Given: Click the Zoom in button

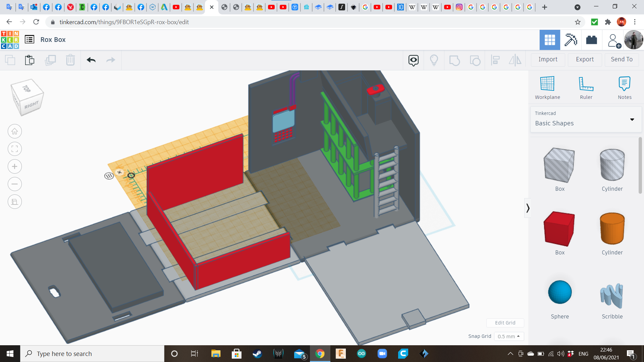Looking at the screenshot, I should [15, 167].
